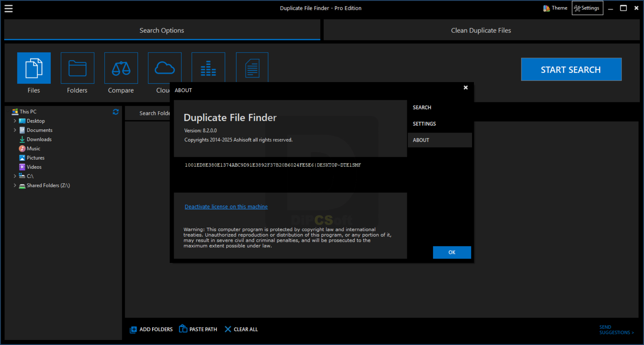Open the Settings tools button
This screenshot has height=345, width=644.
pyautogui.click(x=587, y=8)
